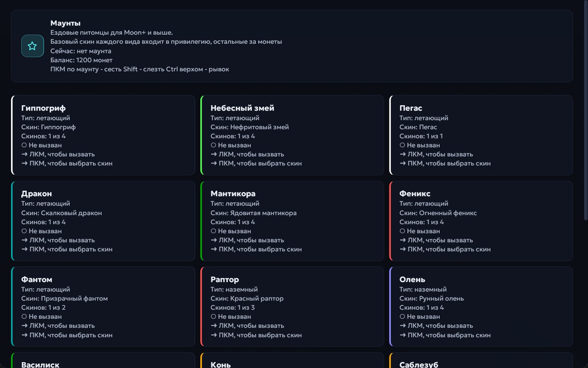The width and height of the screenshot is (588, 368).
Task: Click "Не вызван" status on Гиппогриф card
Action: pos(41,145)
